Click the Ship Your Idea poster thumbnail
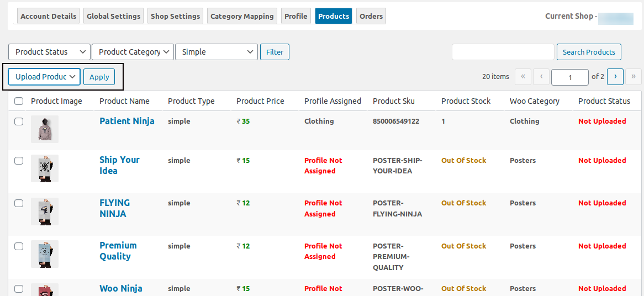The width and height of the screenshot is (644, 296). [45, 168]
